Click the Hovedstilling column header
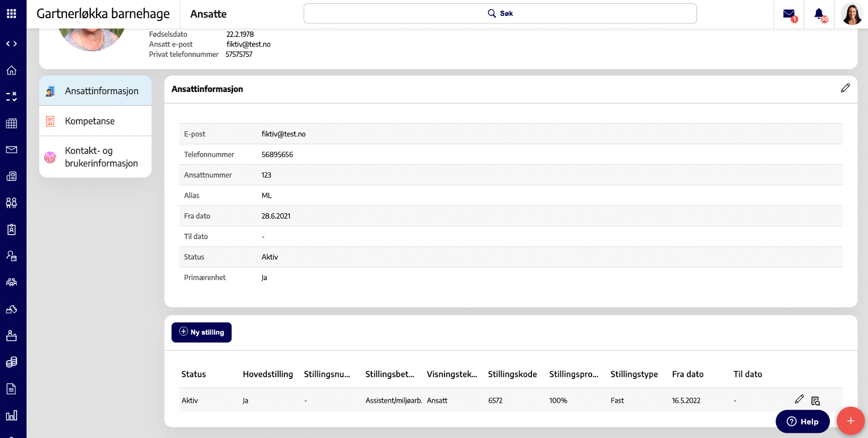Image resolution: width=868 pixels, height=438 pixels. coord(268,374)
